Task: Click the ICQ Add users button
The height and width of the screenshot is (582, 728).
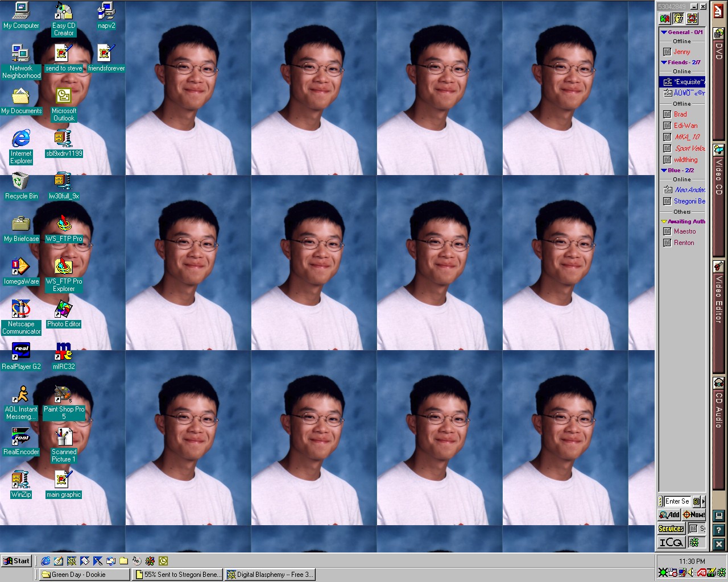Action: coord(669,515)
